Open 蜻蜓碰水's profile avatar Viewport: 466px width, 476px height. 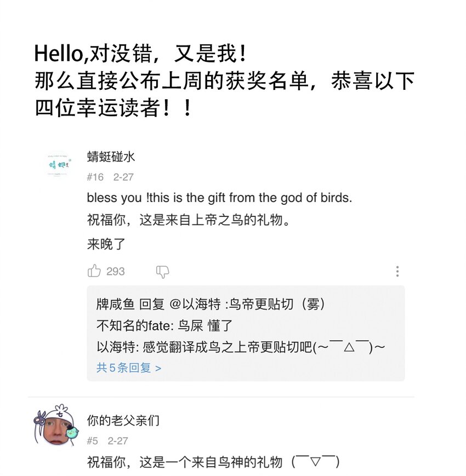tap(58, 164)
